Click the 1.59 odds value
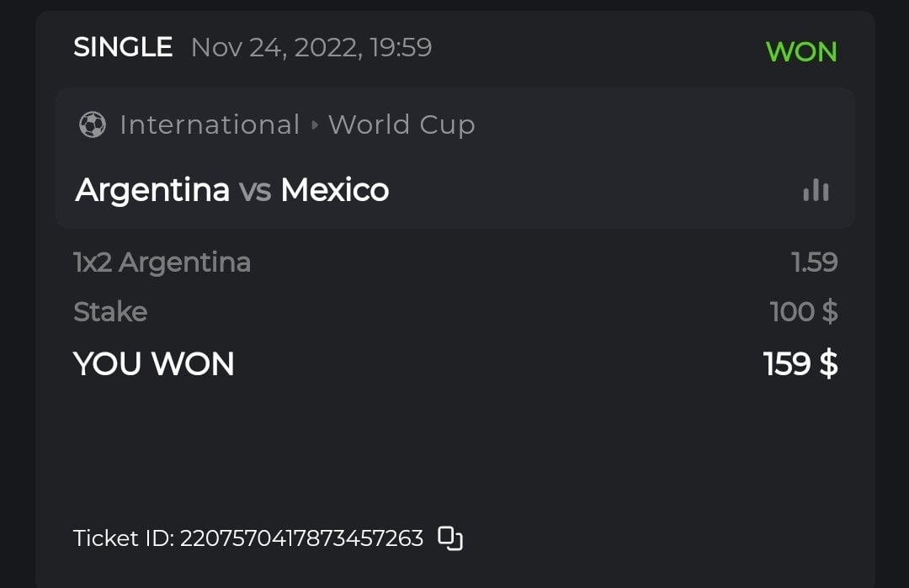The width and height of the screenshot is (909, 588). 814,262
